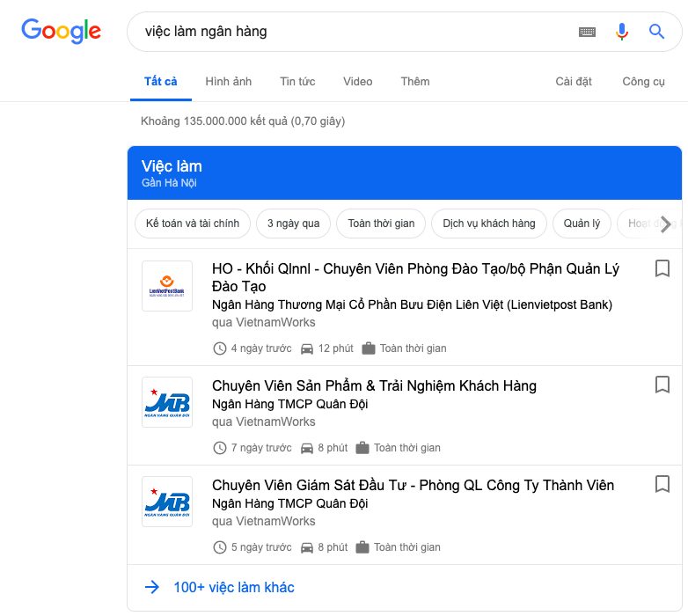The width and height of the screenshot is (688, 616).
Task: Switch to the Tất cả tab
Action: coord(161,82)
